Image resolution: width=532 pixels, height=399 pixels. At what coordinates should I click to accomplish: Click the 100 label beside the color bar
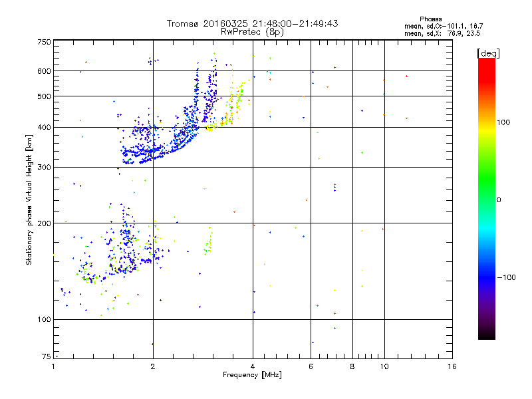click(503, 122)
